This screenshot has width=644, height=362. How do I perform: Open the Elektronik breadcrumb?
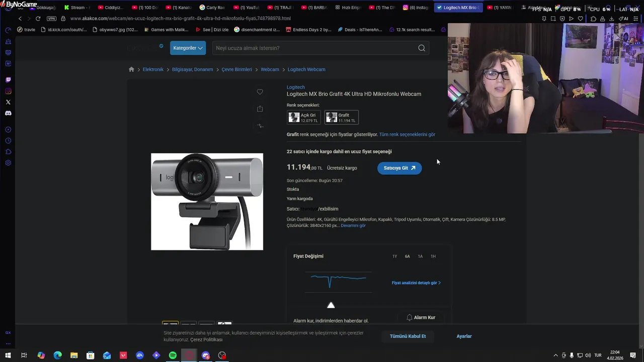[x=153, y=69]
